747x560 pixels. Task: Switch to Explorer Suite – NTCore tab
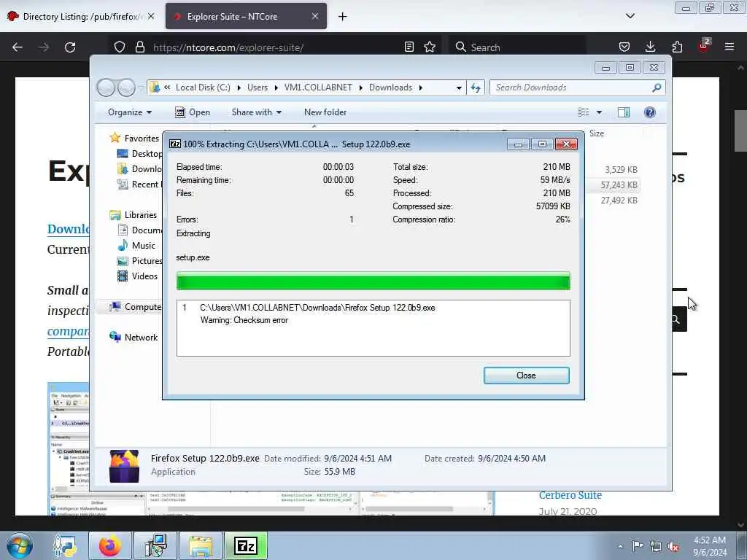tap(246, 17)
